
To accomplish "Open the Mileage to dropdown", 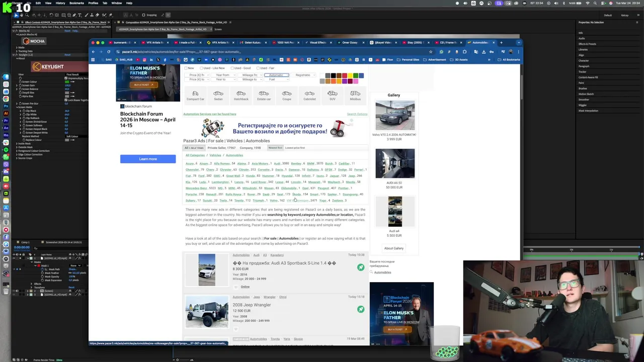I will pos(250,79).
